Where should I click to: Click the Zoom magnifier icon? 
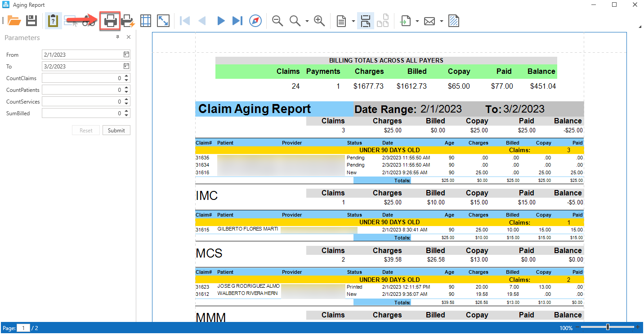point(295,21)
